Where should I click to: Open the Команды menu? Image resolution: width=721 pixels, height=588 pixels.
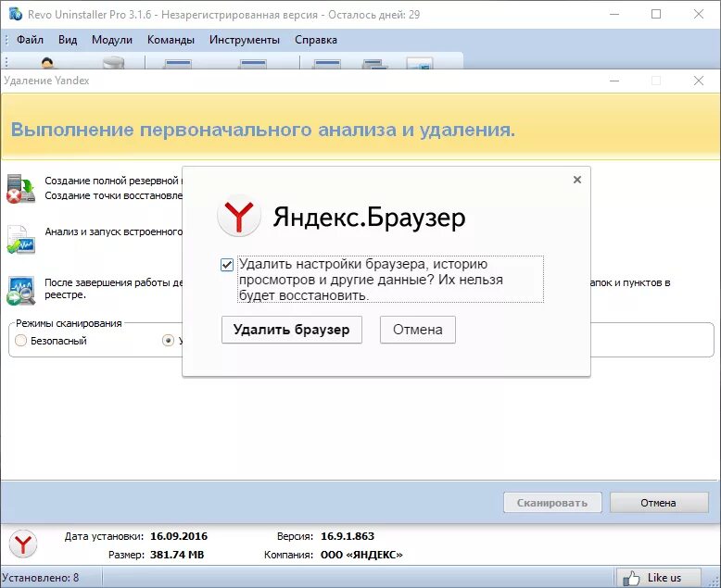point(171,40)
